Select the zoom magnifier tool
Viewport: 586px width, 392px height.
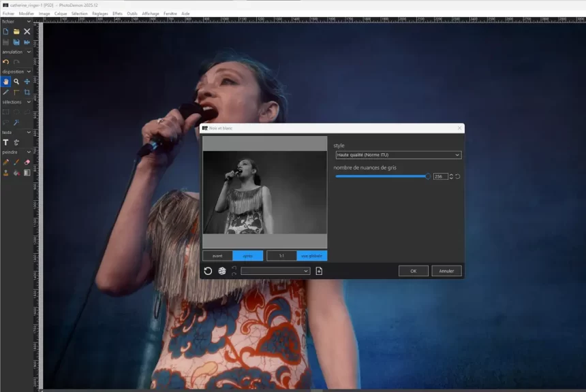[16, 82]
